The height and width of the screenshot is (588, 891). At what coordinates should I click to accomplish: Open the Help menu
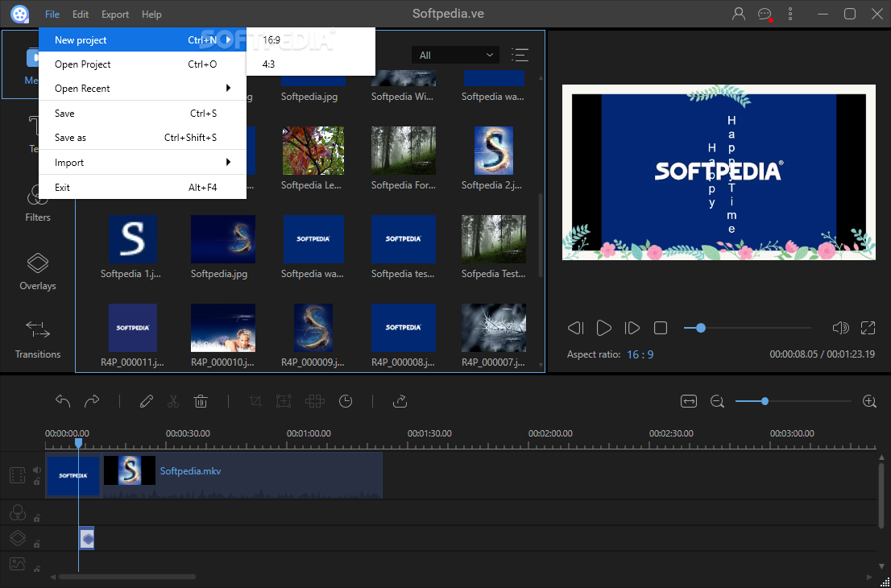(x=151, y=14)
